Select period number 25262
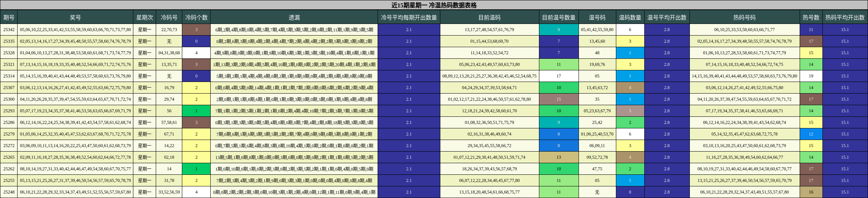The width and height of the screenshot is (868, 198). pos(9,169)
